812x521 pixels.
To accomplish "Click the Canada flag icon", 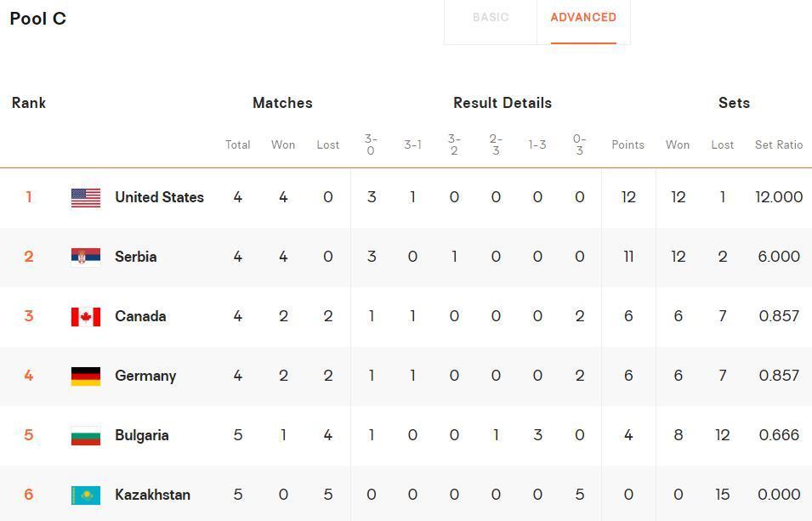I will (86, 316).
